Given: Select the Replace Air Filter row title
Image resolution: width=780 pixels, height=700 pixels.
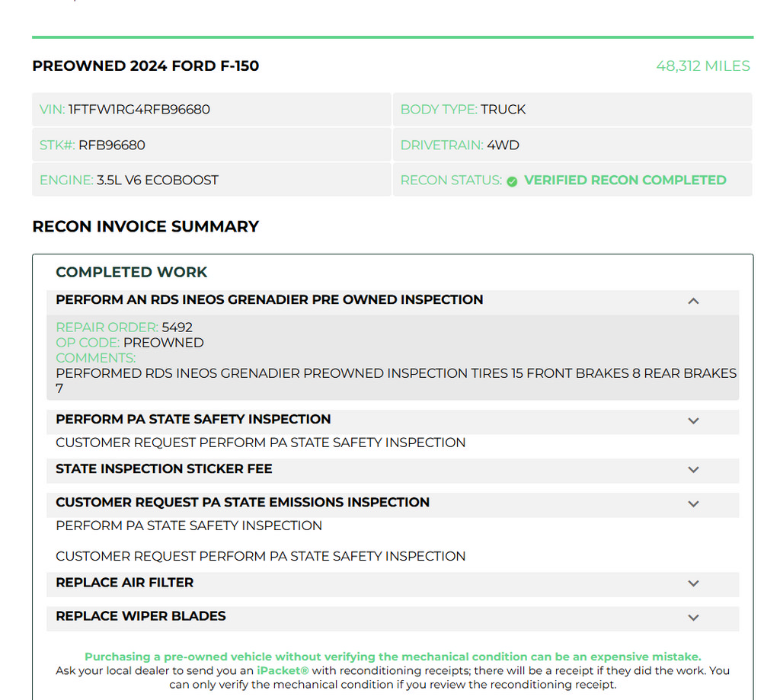Looking at the screenshot, I should pyautogui.click(x=124, y=583).
